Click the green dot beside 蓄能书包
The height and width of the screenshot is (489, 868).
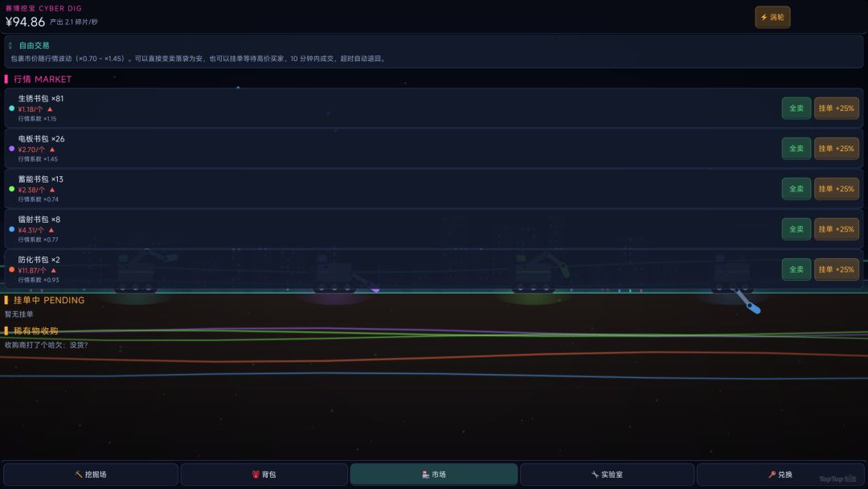[x=11, y=189]
